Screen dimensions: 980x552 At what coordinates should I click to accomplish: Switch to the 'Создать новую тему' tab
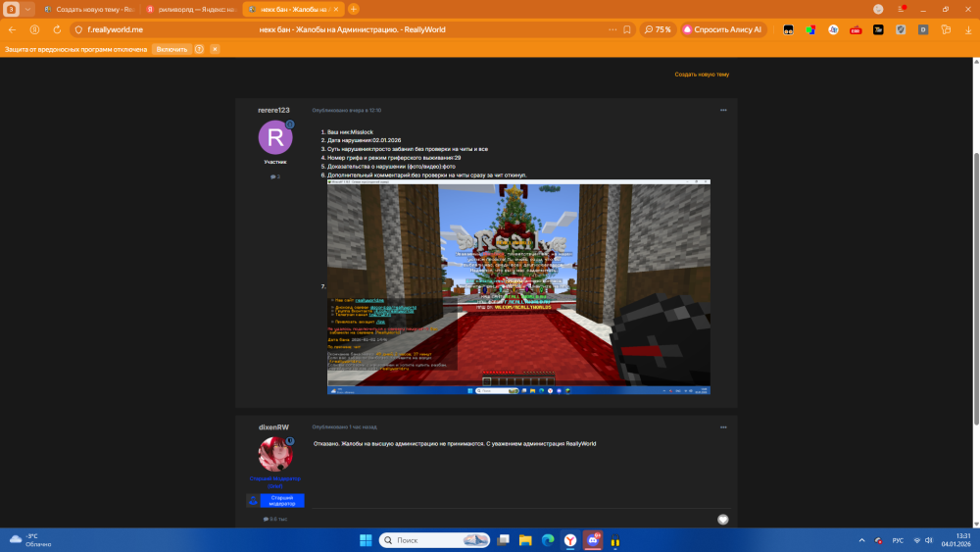89,10
